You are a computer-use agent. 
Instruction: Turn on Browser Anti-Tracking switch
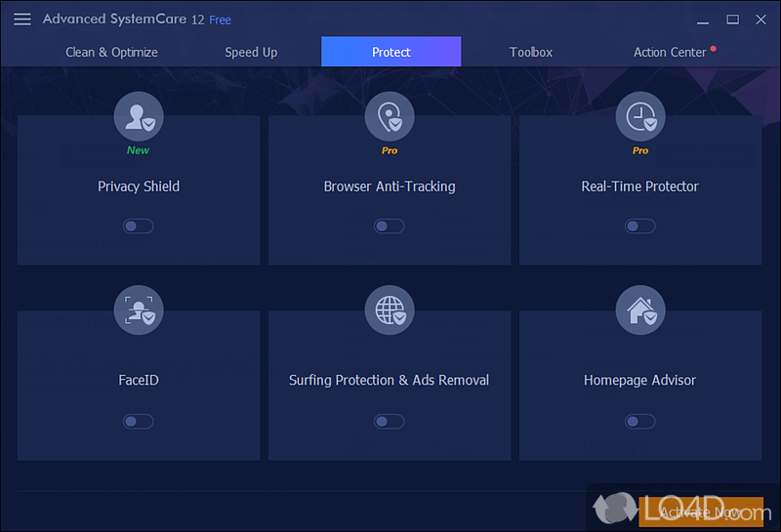coord(390,226)
